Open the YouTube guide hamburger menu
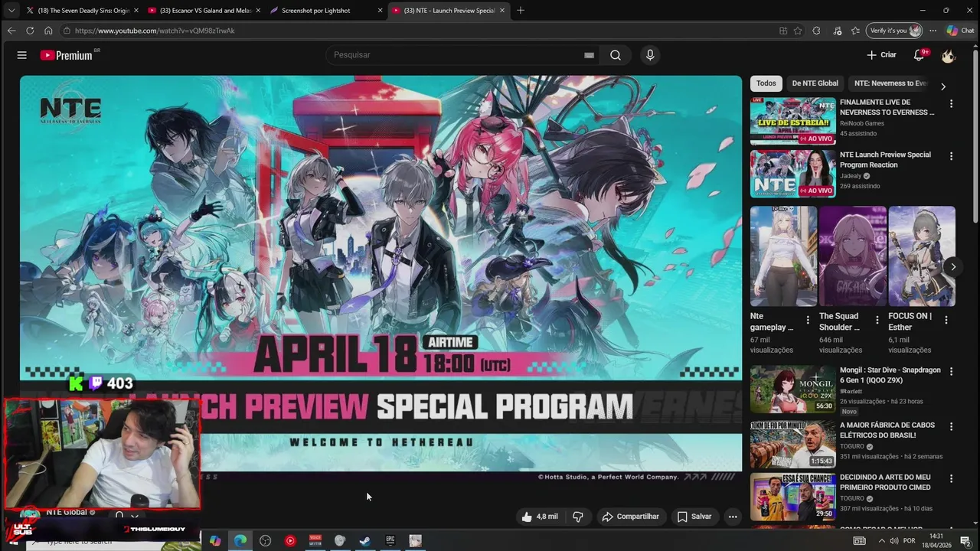This screenshot has width=980, height=551. pos(21,55)
